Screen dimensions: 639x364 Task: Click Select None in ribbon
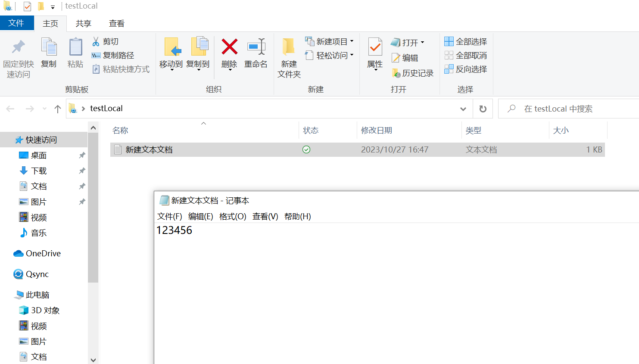click(466, 55)
